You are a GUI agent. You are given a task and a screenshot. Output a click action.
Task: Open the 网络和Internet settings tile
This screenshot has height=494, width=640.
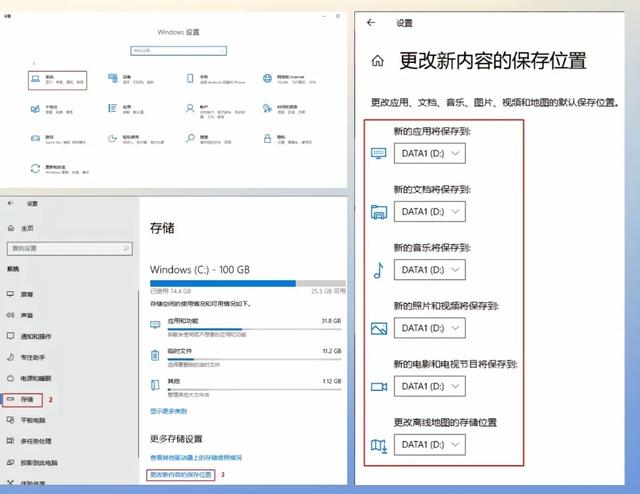pos(289,80)
